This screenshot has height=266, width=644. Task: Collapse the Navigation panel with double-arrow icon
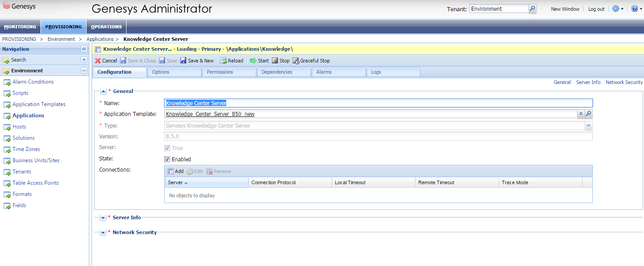(84, 49)
